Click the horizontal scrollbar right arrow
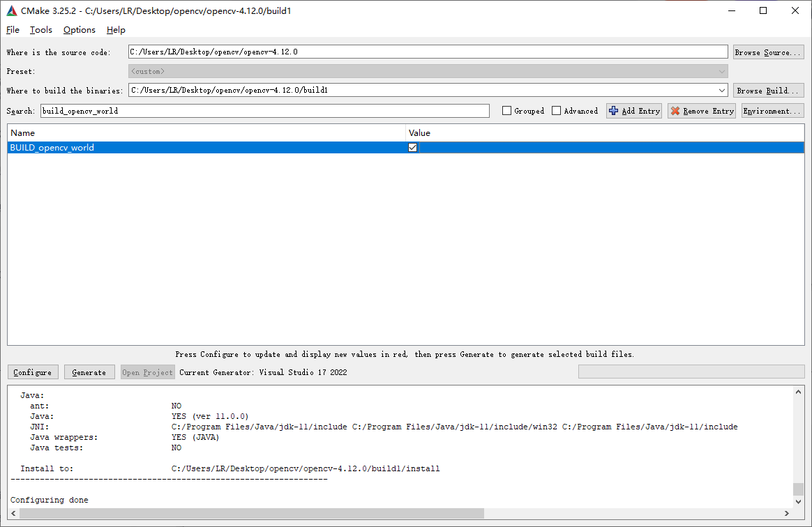The width and height of the screenshot is (812, 527). click(785, 513)
